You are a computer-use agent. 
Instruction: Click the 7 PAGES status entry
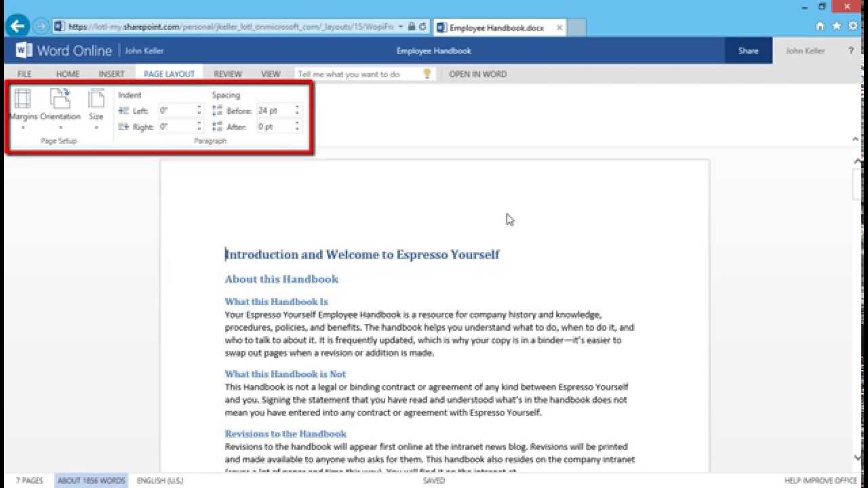tap(29, 481)
